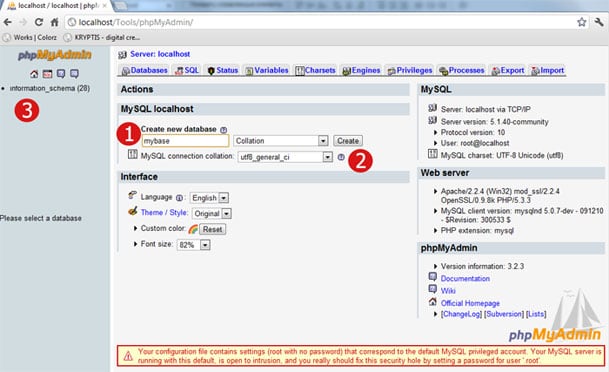Click the rainbow custom color icon

coord(193,229)
